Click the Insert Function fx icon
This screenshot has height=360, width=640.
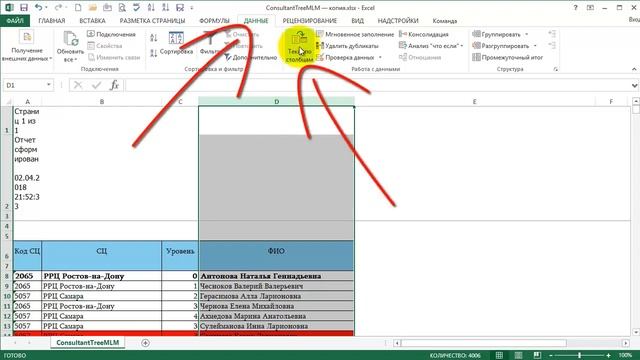click(x=114, y=85)
